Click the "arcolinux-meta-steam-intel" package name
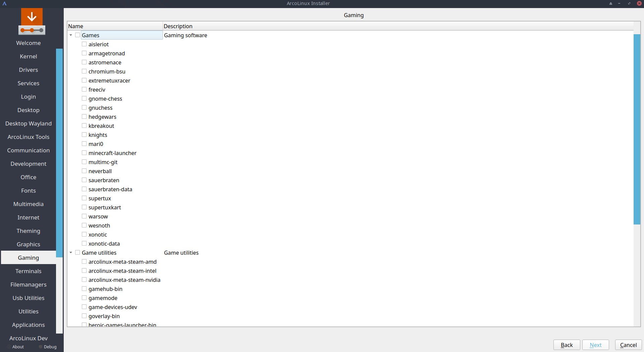Image resolution: width=644 pixels, height=352 pixels. pyautogui.click(x=122, y=271)
